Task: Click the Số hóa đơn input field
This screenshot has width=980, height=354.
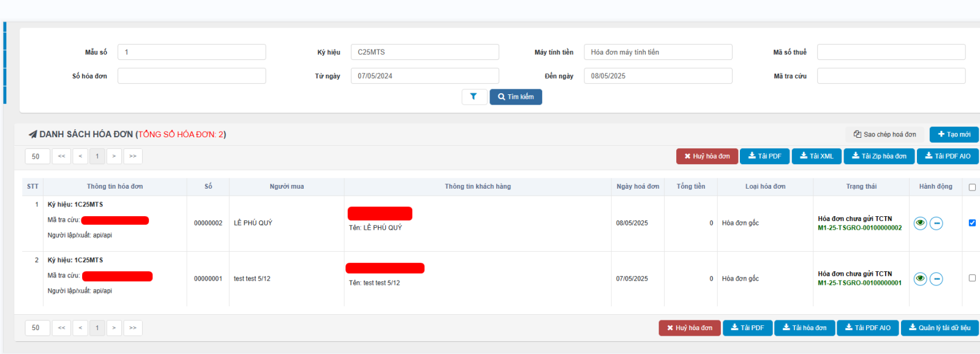Action: [x=192, y=76]
